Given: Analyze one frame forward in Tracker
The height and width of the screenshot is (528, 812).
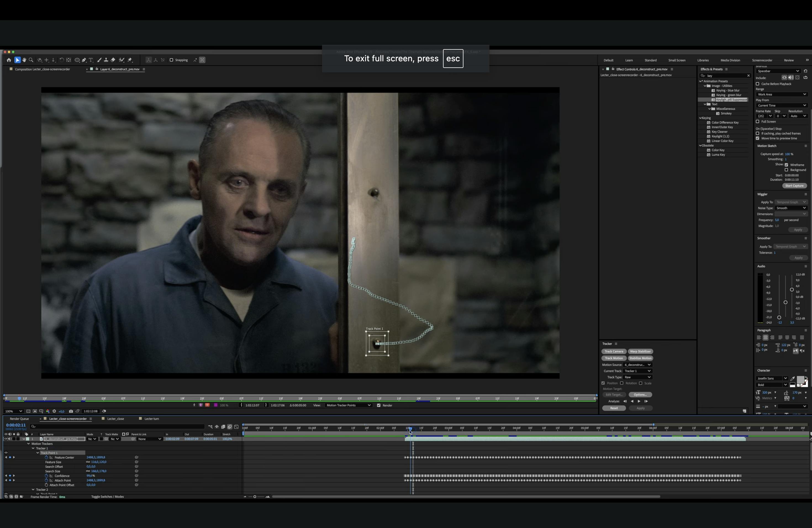Looking at the screenshot, I should (x=646, y=401).
